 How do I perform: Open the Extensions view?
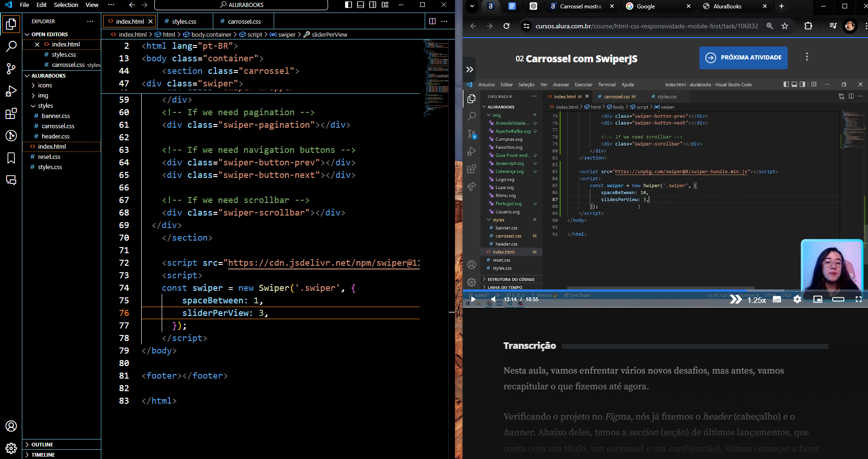(x=11, y=113)
